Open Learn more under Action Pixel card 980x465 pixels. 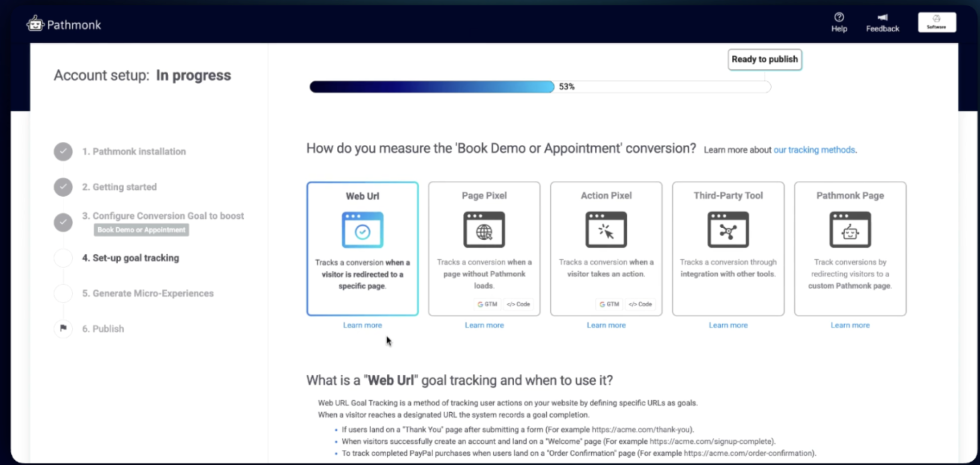point(606,325)
